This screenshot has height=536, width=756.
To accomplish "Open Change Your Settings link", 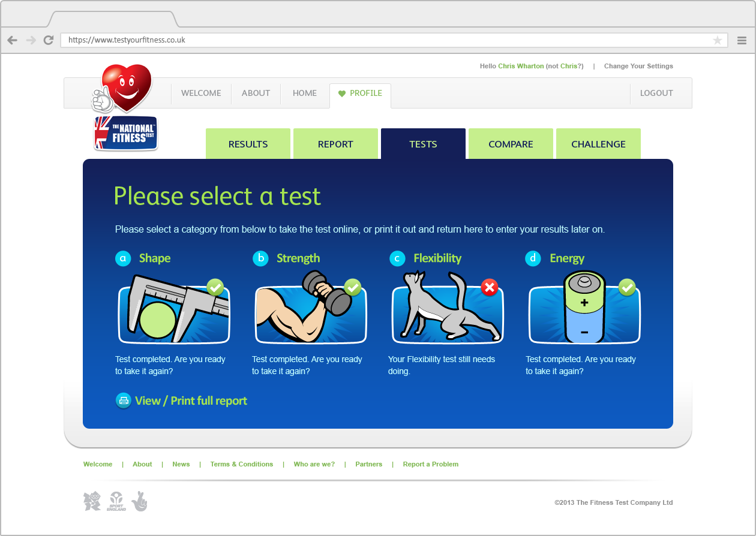I will click(638, 66).
